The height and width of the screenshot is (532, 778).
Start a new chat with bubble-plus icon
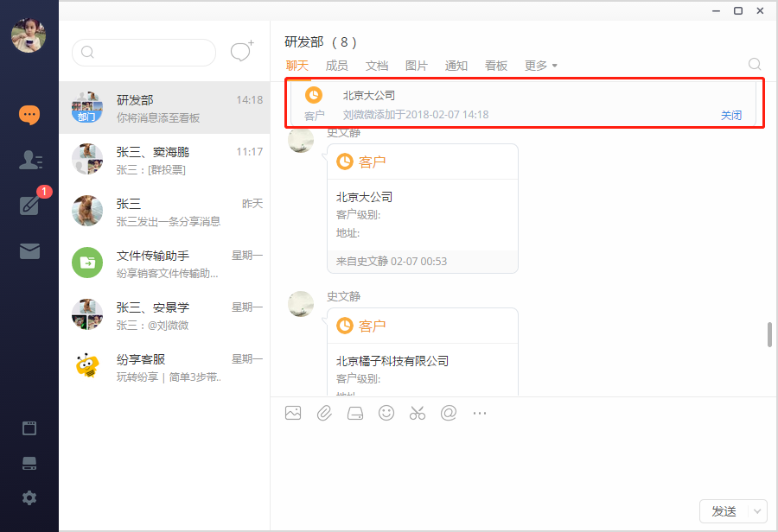(242, 51)
